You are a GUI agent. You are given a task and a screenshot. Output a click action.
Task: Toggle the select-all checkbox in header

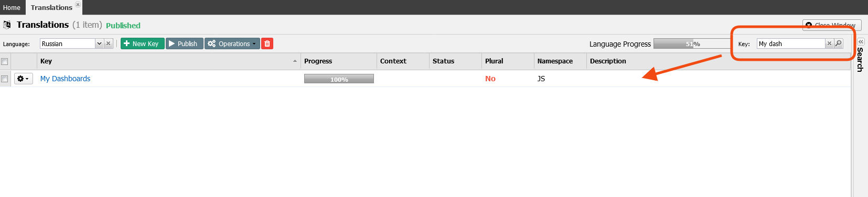[5, 61]
